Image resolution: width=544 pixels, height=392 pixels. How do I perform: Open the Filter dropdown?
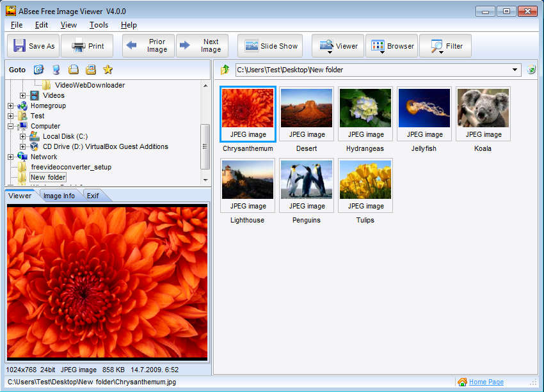[445, 46]
